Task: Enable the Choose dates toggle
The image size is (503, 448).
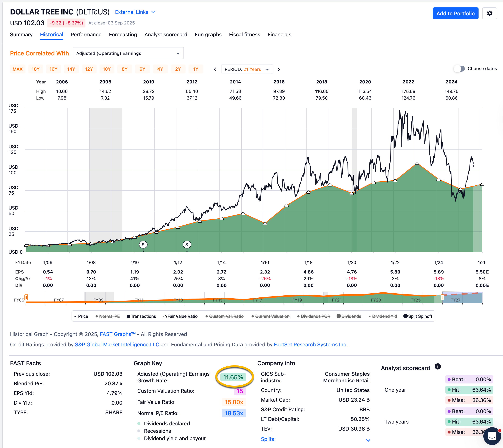Action: tap(459, 69)
